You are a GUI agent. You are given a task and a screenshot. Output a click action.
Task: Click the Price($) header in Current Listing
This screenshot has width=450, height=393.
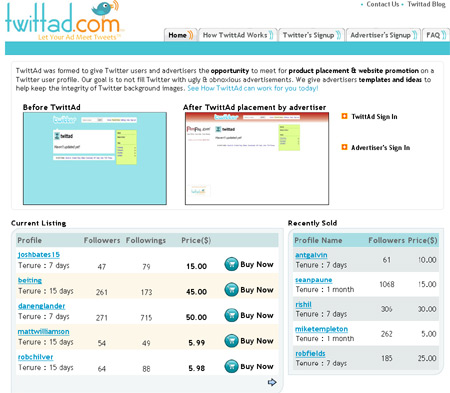pyautogui.click(x=196, y=240)
